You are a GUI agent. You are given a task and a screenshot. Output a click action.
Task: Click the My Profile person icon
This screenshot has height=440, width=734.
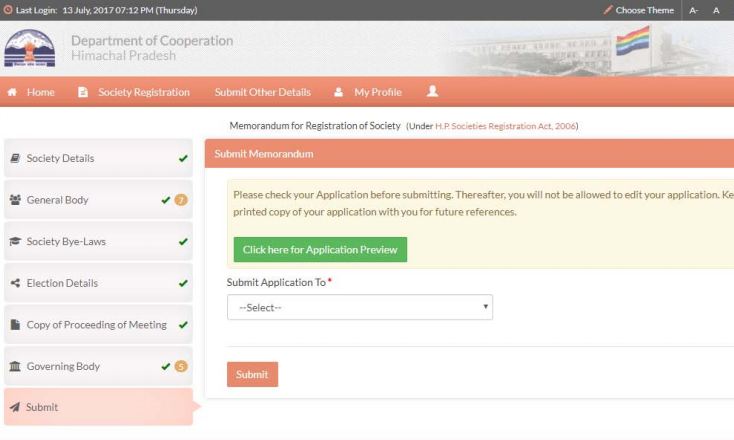(338, 92)
